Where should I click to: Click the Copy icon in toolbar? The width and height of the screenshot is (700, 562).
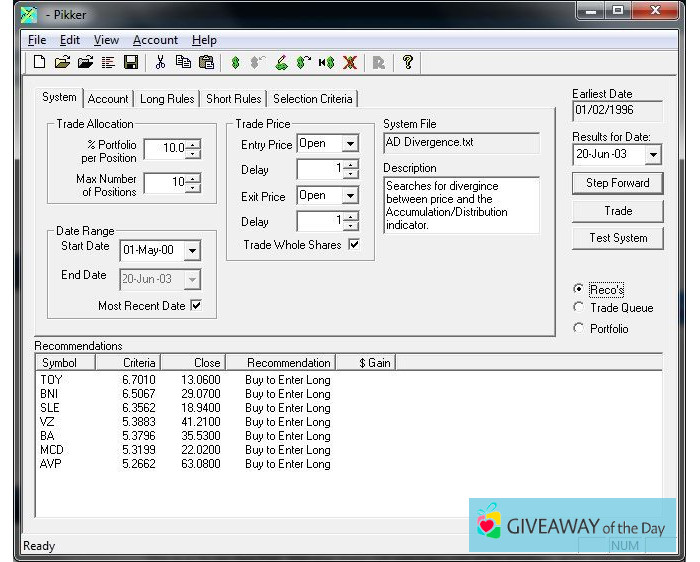[183, 62]
